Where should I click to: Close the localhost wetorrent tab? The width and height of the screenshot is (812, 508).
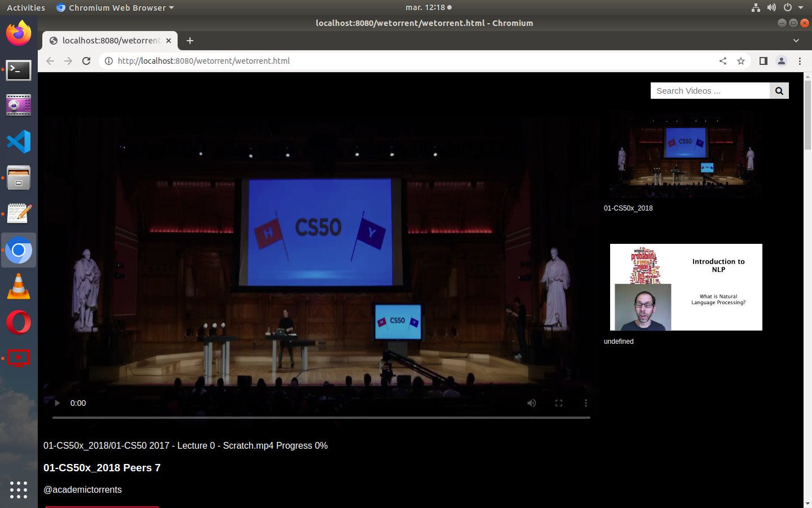click(x=168, y=41)
